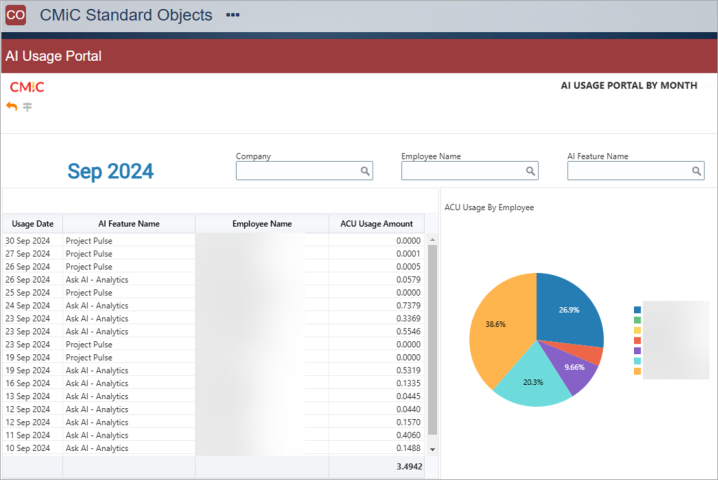Click the 0.0001 ACU usage value

408,254
